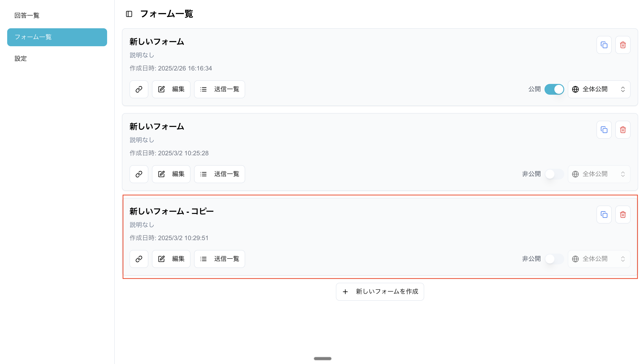Copy link of 新しいフォーム - コピー

(139, 259)
